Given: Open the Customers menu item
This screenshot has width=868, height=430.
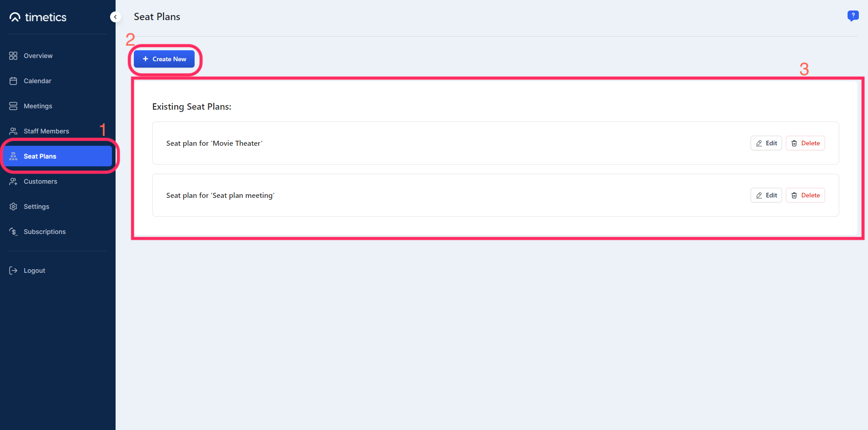Looking at the screenshot, I should click(x=40, y=181).
